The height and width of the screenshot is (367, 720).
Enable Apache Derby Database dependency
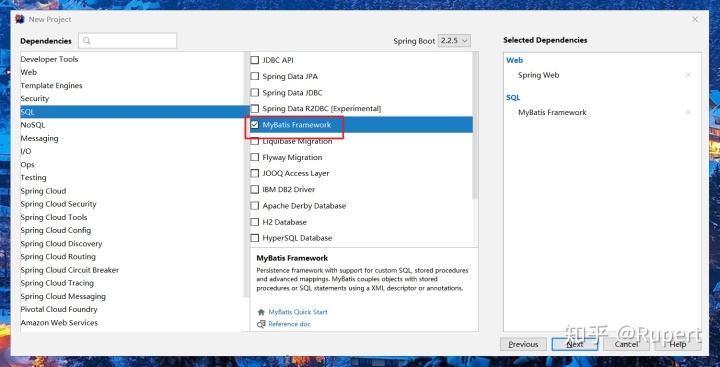point(255,206)
